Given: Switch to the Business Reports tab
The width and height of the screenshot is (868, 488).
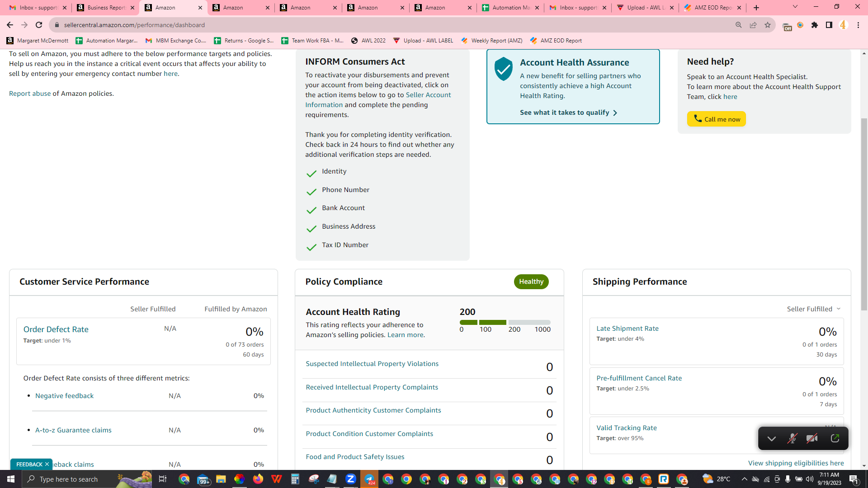Looking at the screenshot, I should click(106, 8).
